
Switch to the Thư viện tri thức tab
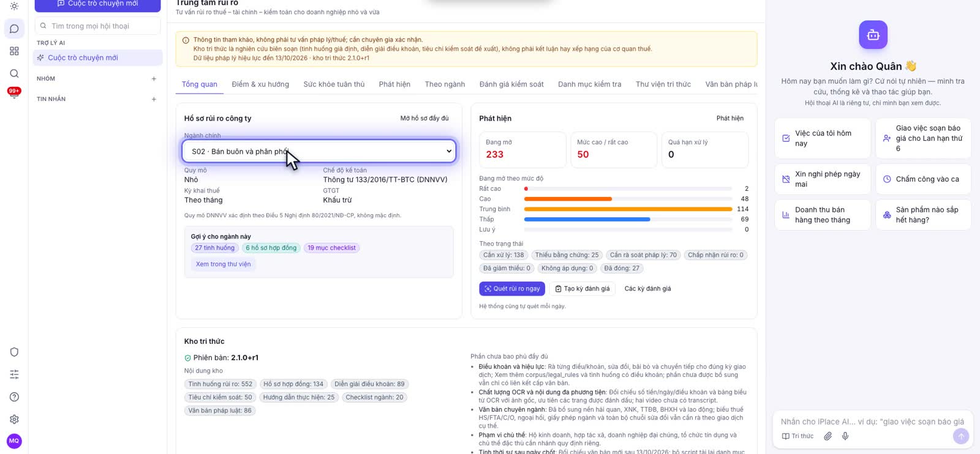pyautogui.click(x=663, y=84)
